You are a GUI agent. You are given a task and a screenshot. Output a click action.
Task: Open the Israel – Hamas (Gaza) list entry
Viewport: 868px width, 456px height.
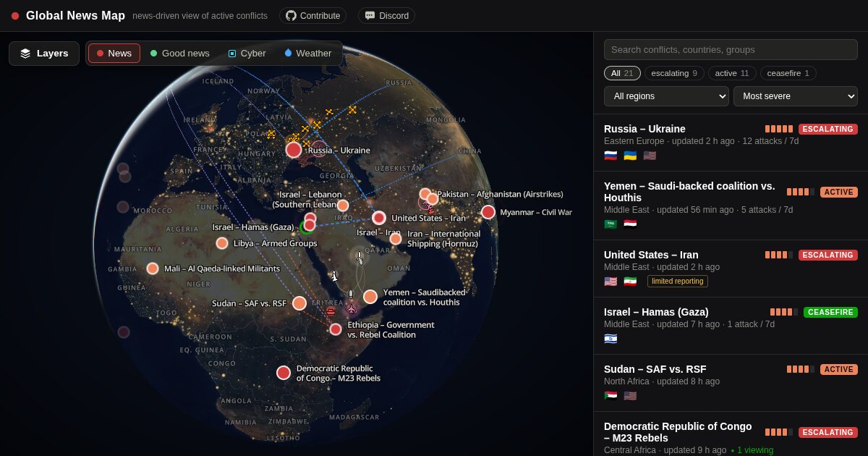pos(731,326)
